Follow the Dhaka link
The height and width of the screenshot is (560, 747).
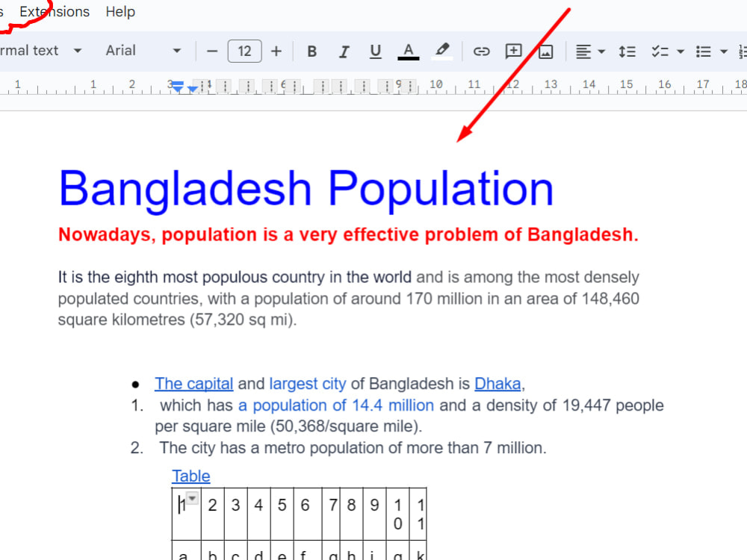(x=498, y=384)
